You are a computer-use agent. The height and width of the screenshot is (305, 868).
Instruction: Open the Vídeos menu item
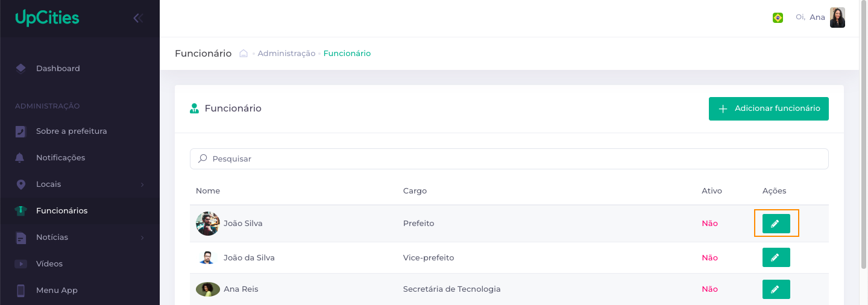80,264
